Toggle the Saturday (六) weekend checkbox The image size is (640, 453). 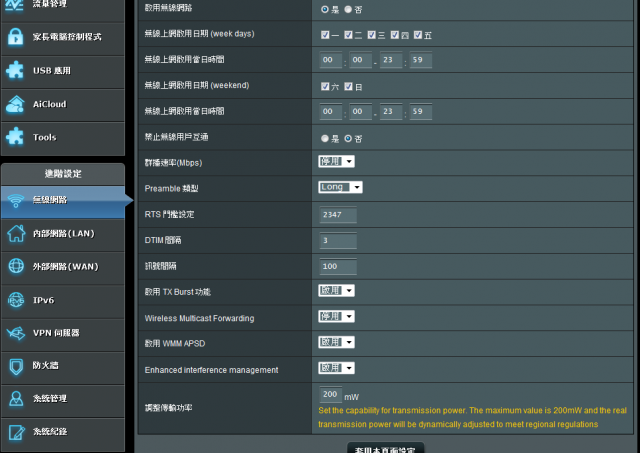pyautogui.click(x=325, y=86)
